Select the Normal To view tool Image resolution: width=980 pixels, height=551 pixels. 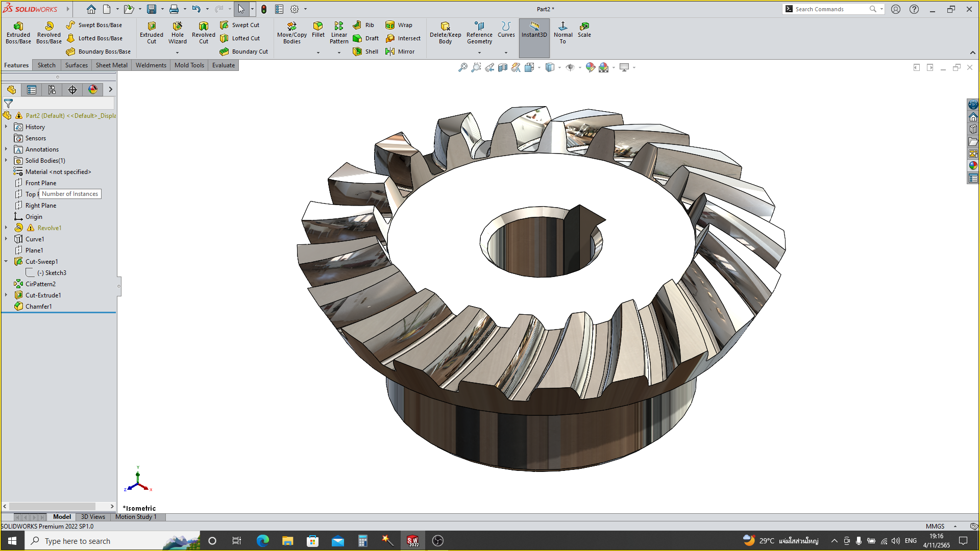click(x=563, y=33)
